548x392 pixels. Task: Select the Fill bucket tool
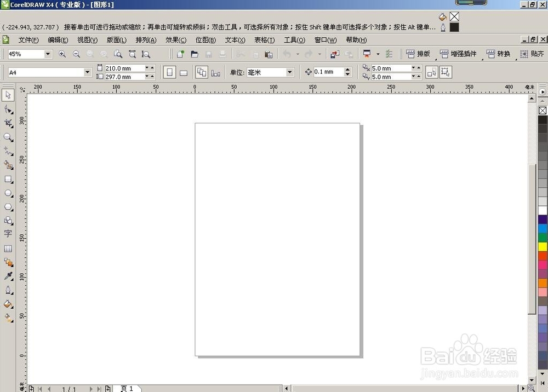coord(8,304)
